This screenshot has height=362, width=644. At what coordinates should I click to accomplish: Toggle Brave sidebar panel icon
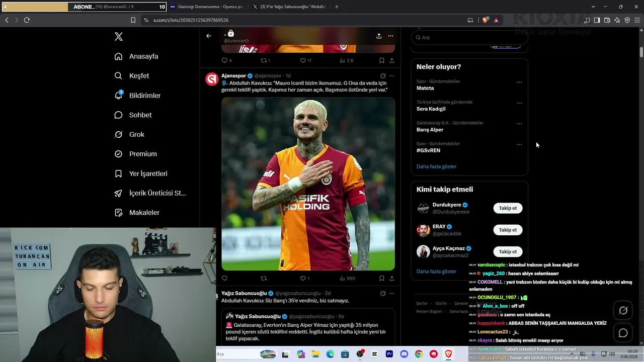coord(597,20)
